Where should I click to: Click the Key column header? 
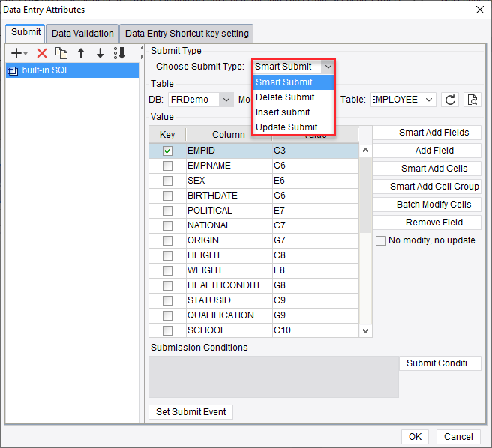point(167,135)
